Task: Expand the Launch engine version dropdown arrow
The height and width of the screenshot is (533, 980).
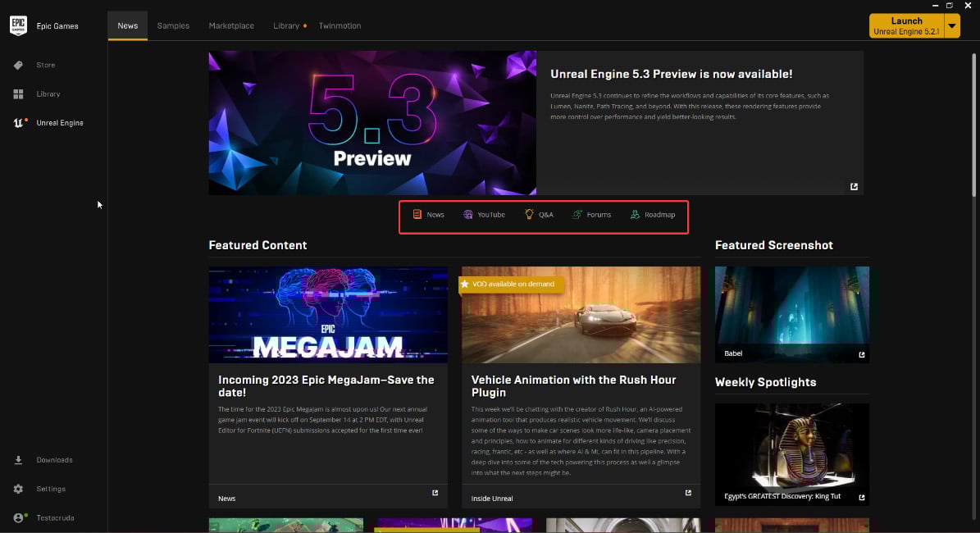Action: click(952, 26)
